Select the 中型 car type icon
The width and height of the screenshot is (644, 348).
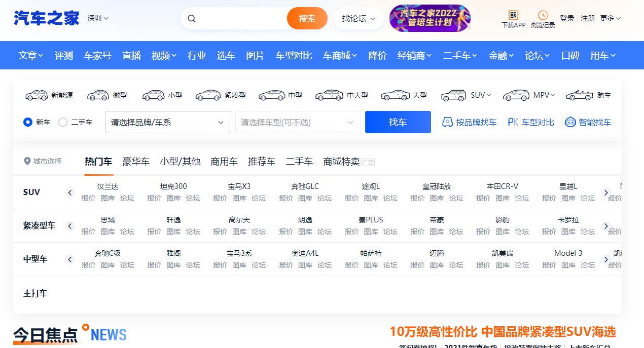click(x=272, y=95)
